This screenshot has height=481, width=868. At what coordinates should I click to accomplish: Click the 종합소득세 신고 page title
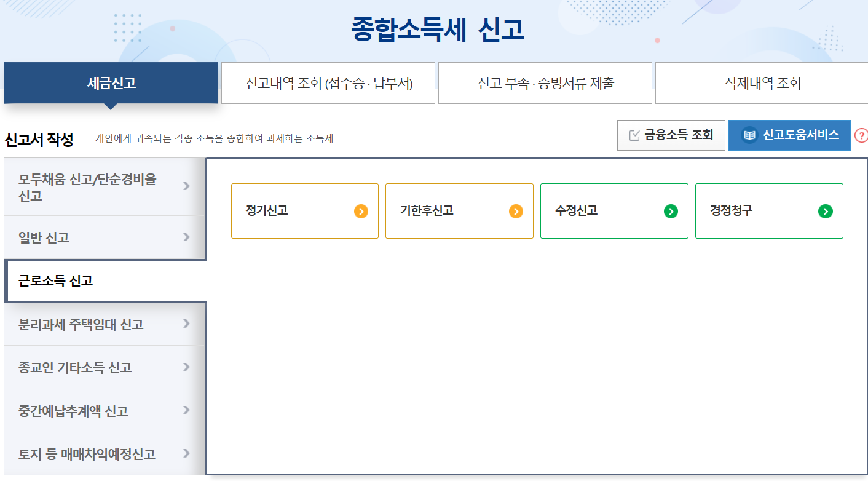pos(438,29)
